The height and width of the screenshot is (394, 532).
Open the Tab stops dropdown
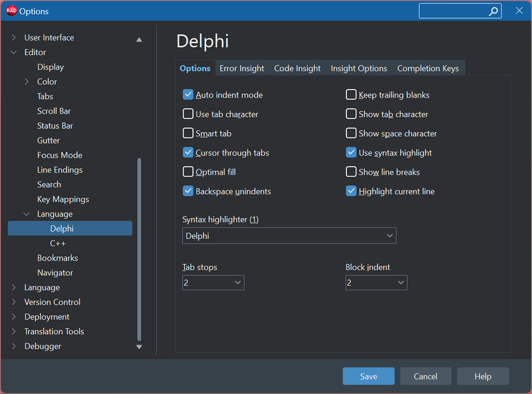[x=213, y=282]
